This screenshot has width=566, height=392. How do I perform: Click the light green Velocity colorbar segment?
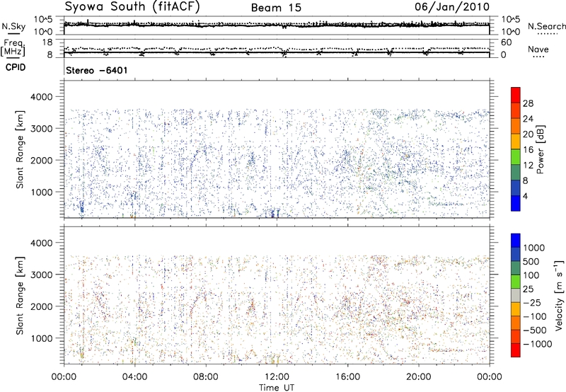516,282
